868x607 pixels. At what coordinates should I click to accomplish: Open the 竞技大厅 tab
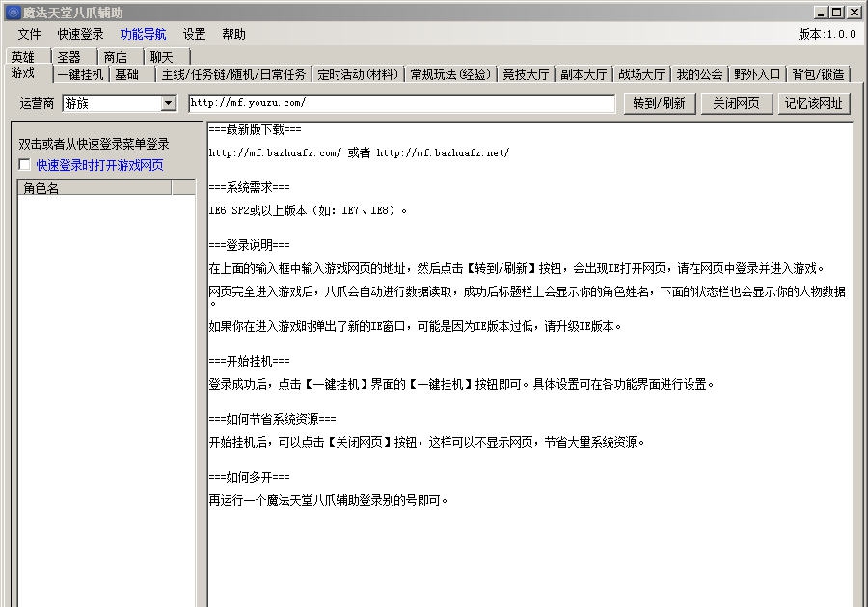click(x=527, y=73)
